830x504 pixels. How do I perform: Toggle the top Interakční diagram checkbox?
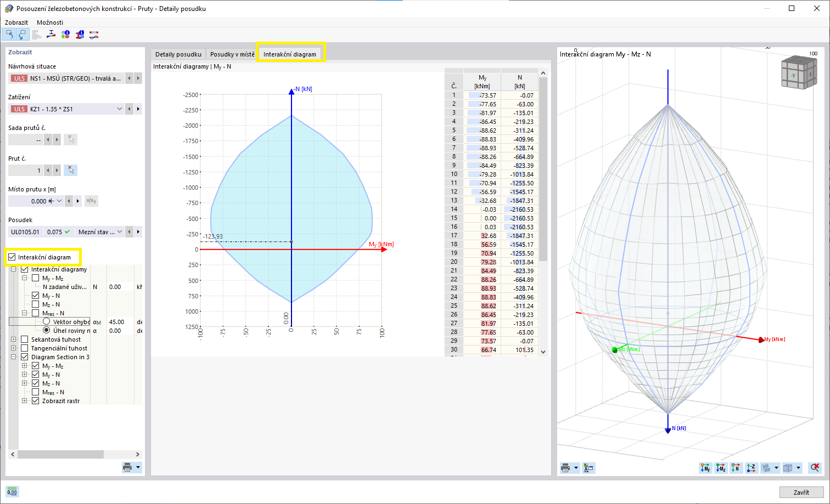[x=12, y=257]
